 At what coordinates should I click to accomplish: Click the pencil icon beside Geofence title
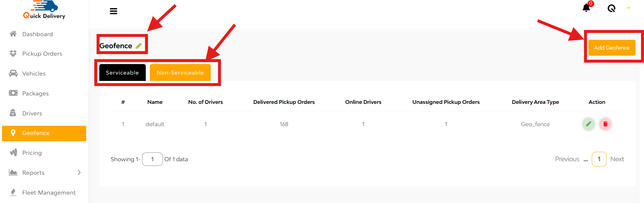[x=138, y=46]
